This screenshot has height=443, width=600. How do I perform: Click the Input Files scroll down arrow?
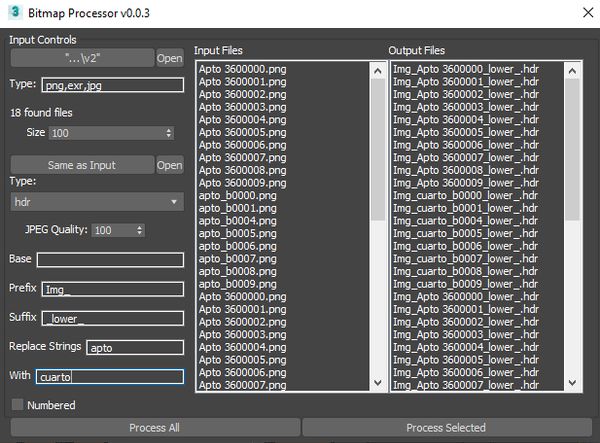pyautogui.click(x=378, y=383)
